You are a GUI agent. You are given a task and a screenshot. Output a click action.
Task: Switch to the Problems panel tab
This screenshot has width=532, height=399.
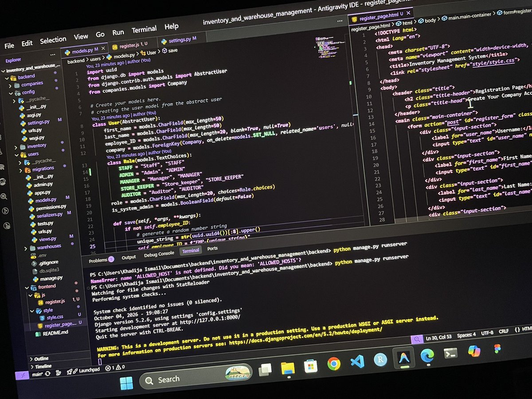(101, 261)
